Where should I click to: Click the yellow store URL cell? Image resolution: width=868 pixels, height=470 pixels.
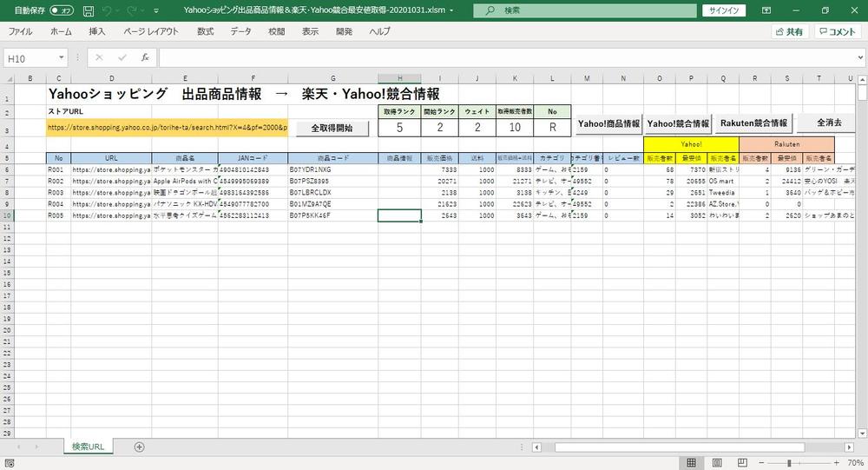(x=168, y=128)
